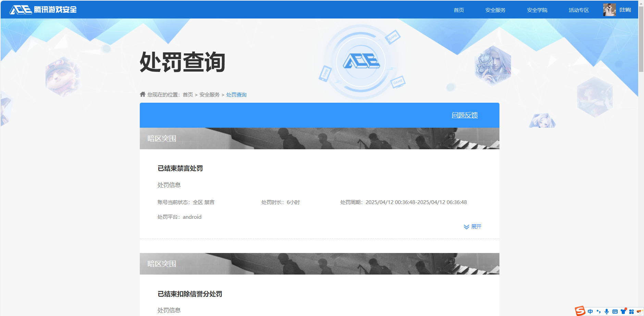Open the Sogou skin shop shirt icon

tap(623, 312)
